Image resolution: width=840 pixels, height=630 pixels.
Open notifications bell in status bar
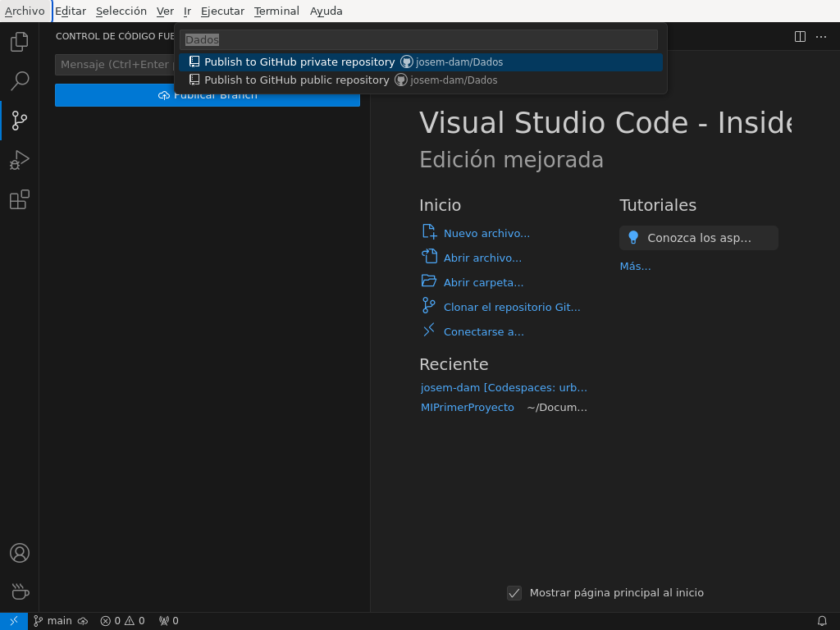click(x=822, y=621)
